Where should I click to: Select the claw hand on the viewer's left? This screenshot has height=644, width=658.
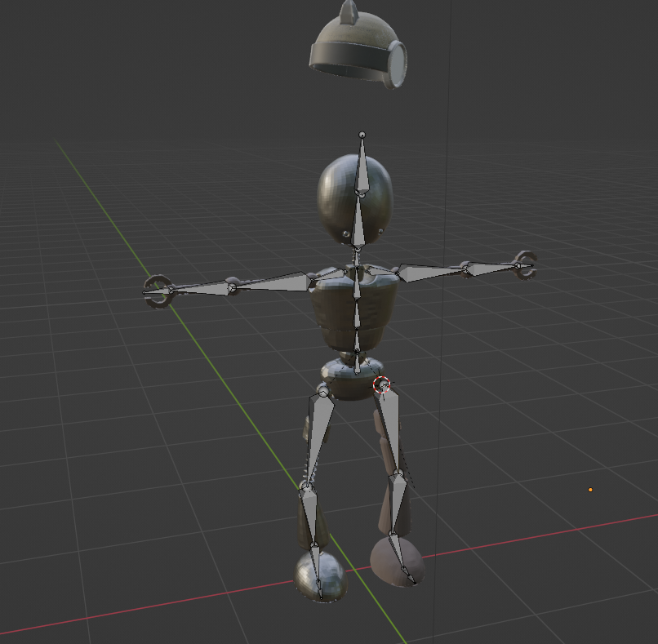158,291
